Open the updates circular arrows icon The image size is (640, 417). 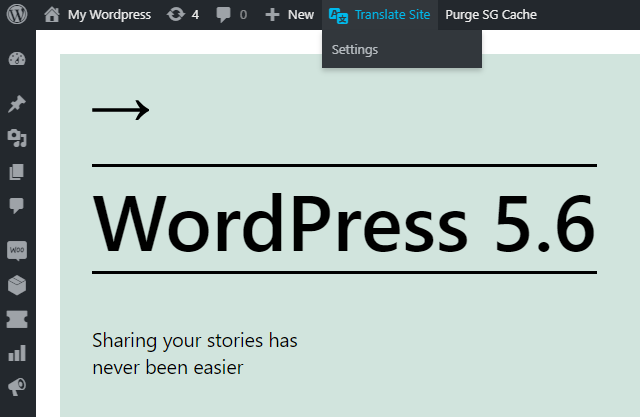pos(176,15)
